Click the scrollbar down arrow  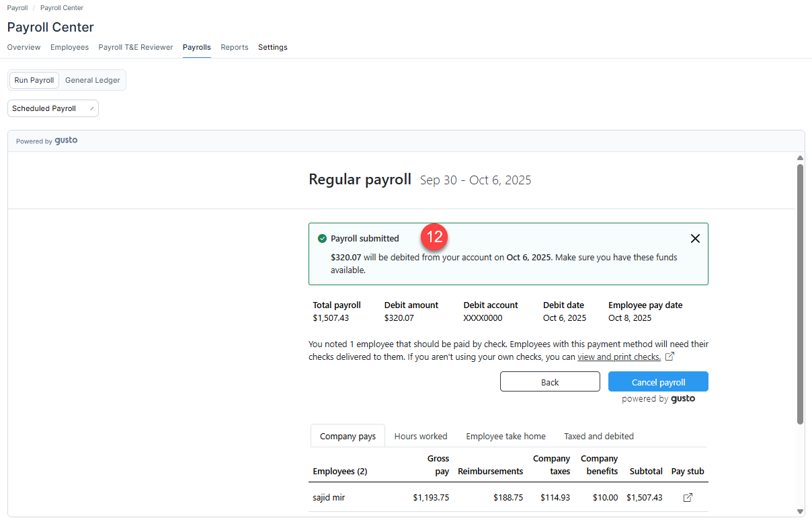click(800, 511)
